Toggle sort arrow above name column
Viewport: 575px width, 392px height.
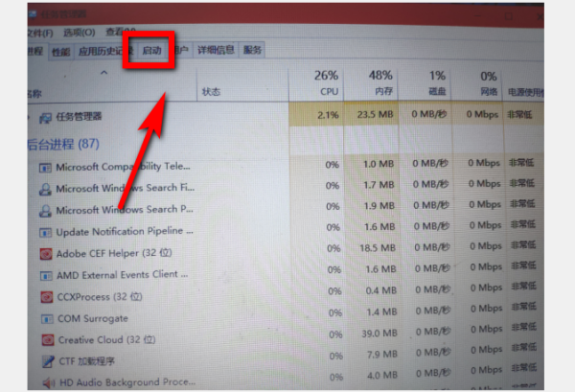point(104,72)
